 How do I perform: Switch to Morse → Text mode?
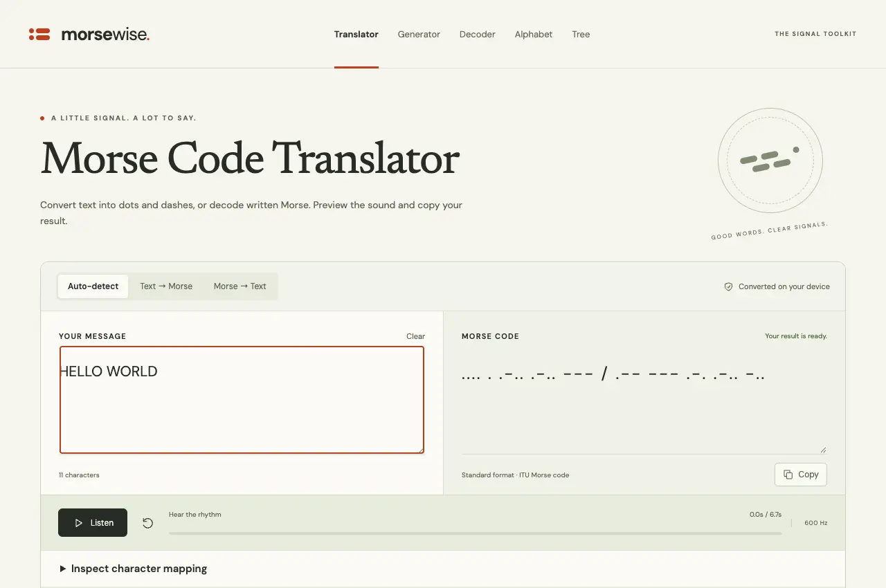(239, 286)
